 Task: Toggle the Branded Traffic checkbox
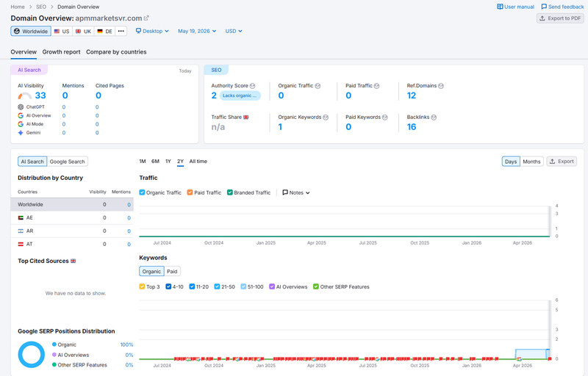tap(230, 192)
